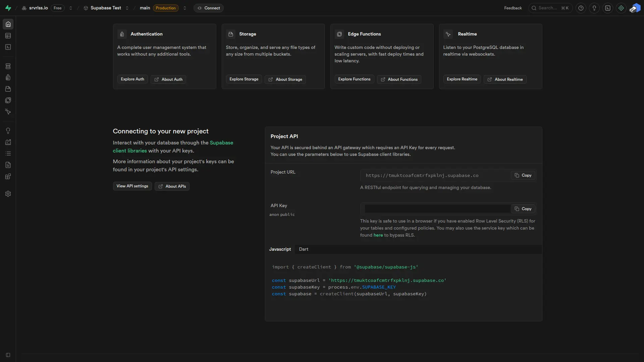Open the Table Editor from the sidebar

coord(8,36)
